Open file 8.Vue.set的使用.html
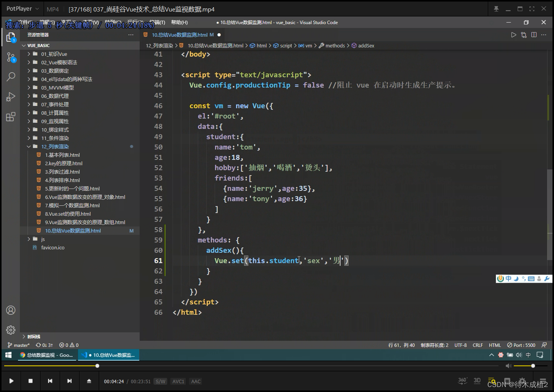The image size is (554, 392). point(68,214)
